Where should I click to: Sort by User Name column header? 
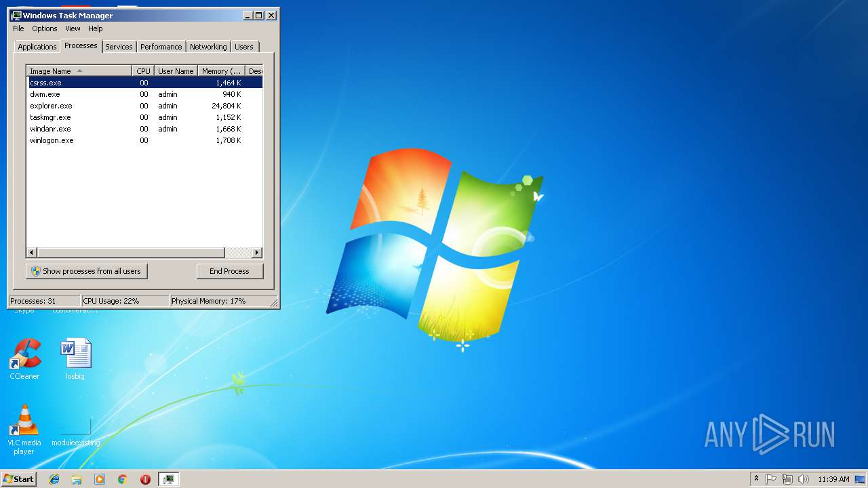coord(176,70)
